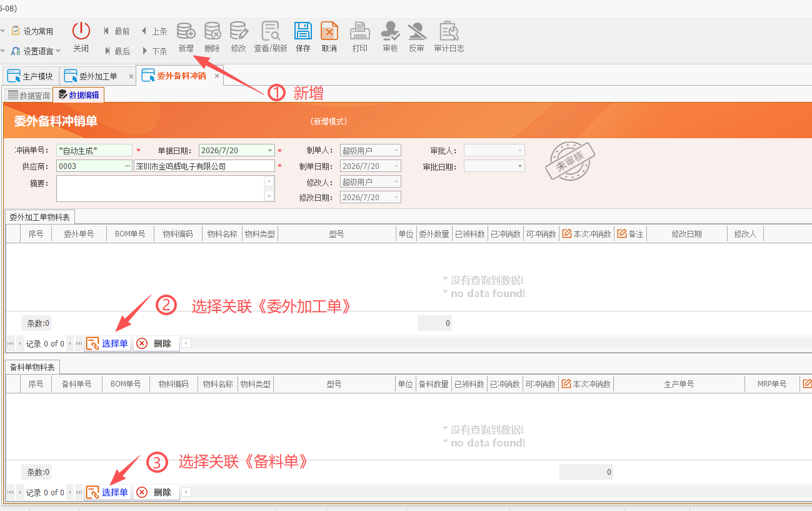Click previous-record navigator in lower grid
Image resolution: width=812 pixels, height=511 pixels.
(x=20, y=492)
